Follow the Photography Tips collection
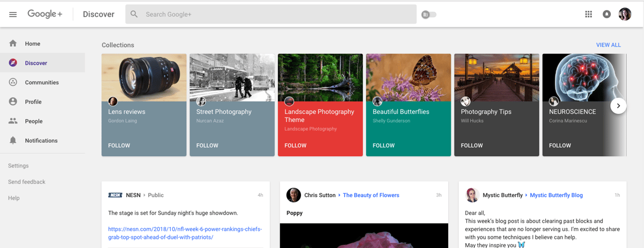Image resolution: width=644 pixels, height=248 pixels. point(472,145)
